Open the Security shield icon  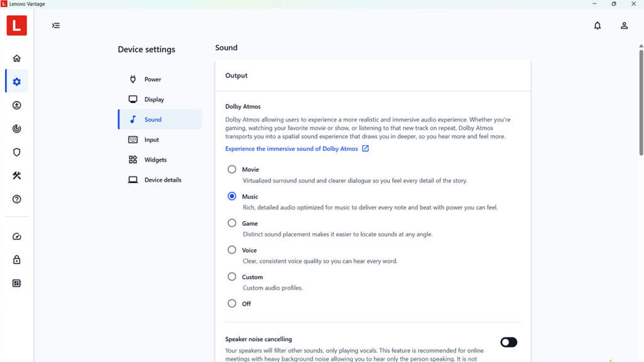(x=17, y=152)
